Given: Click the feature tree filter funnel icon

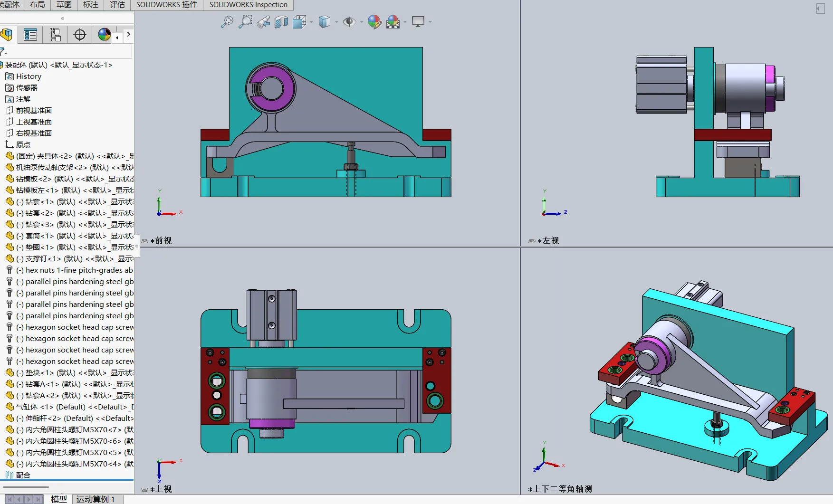Looking at the screenshot, I should pyautogui.click(x=3, y=52).
